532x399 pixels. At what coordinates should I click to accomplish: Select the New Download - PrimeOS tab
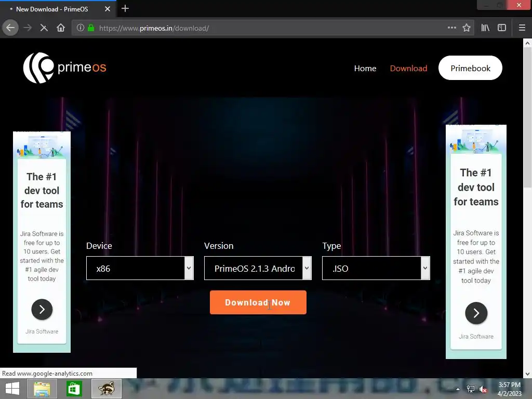click(x=58, y=9)
